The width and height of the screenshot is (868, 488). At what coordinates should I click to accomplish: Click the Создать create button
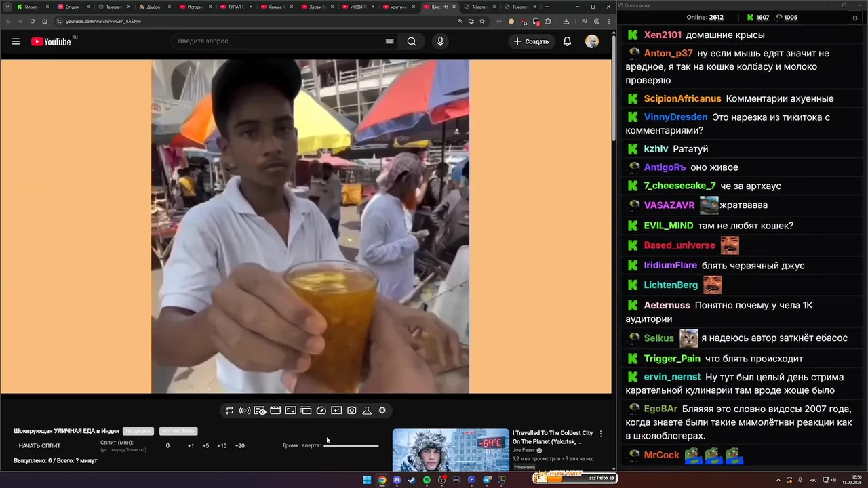click(x=531, y=41)
